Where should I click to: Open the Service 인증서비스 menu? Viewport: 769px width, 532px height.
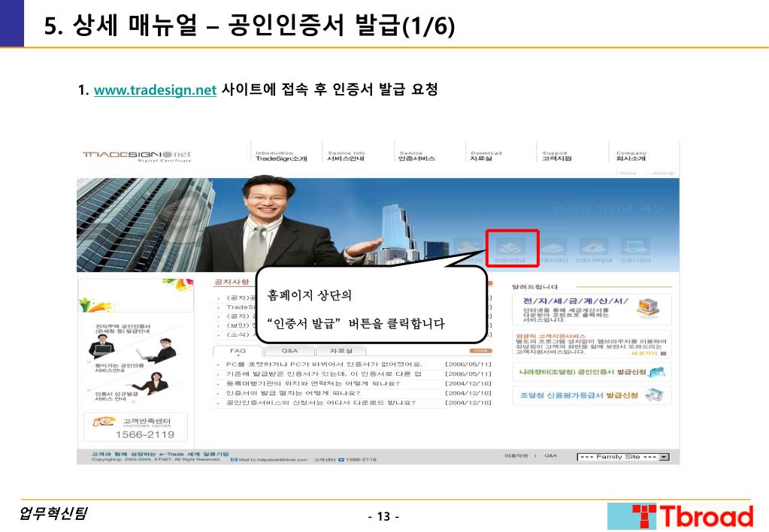(x=416, y=156)
